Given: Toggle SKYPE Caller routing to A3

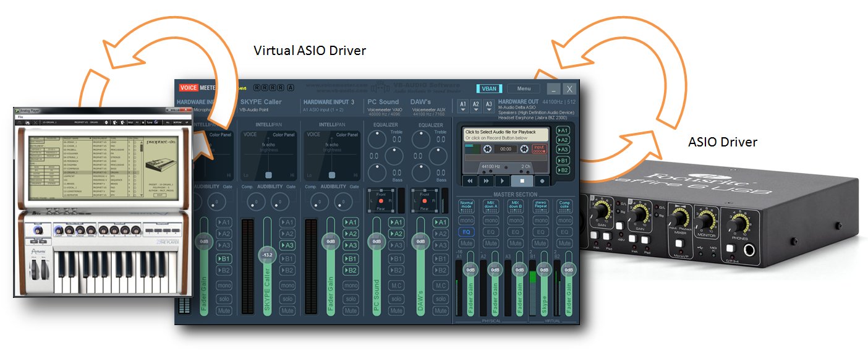Looking at the screenshot, I should [x=287, y=245].
